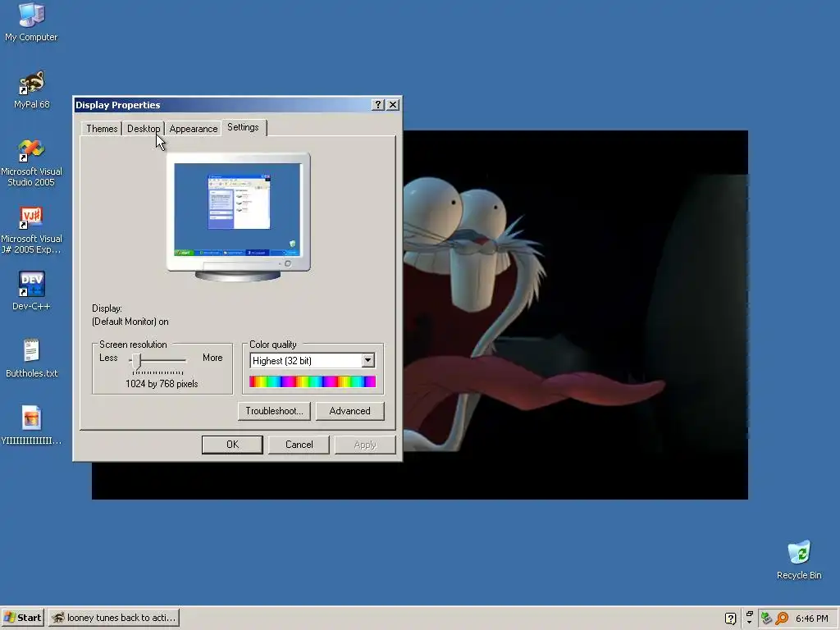Click the grayed Apply button

point(365,445)
